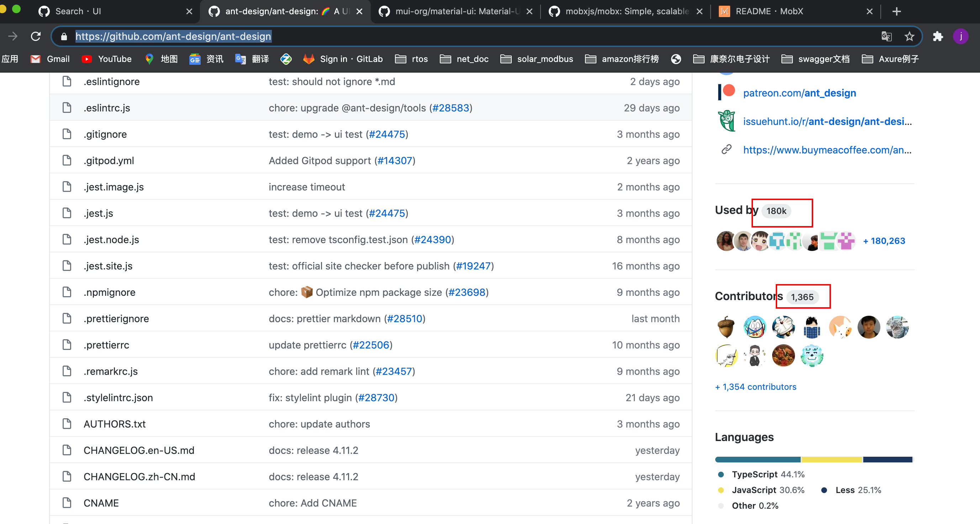Viewport: 980px width, 524px height.
Task: Open the issuehunt.io sponsor link
Action: [x=827, y=122]
